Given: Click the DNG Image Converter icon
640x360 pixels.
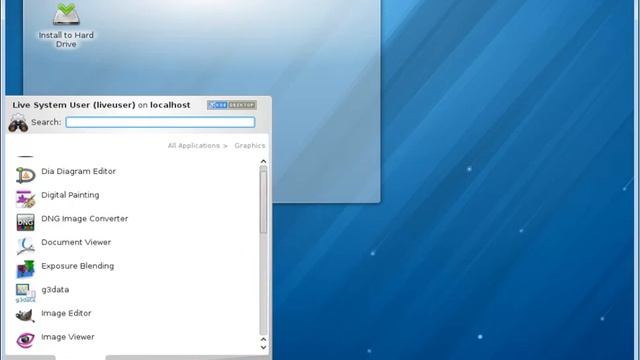Looking at the screenshot, I should [25, 222].
